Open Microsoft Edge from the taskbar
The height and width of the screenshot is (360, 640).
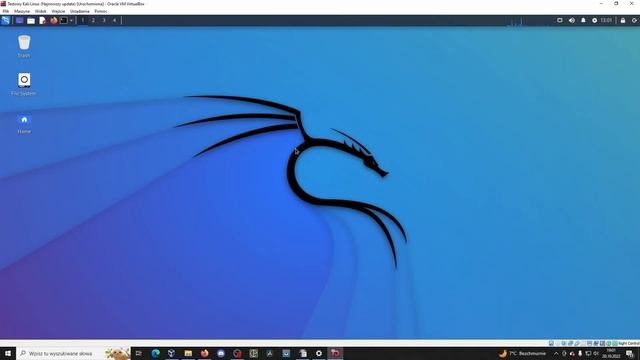pyautogui.click(x=156, y=353)
